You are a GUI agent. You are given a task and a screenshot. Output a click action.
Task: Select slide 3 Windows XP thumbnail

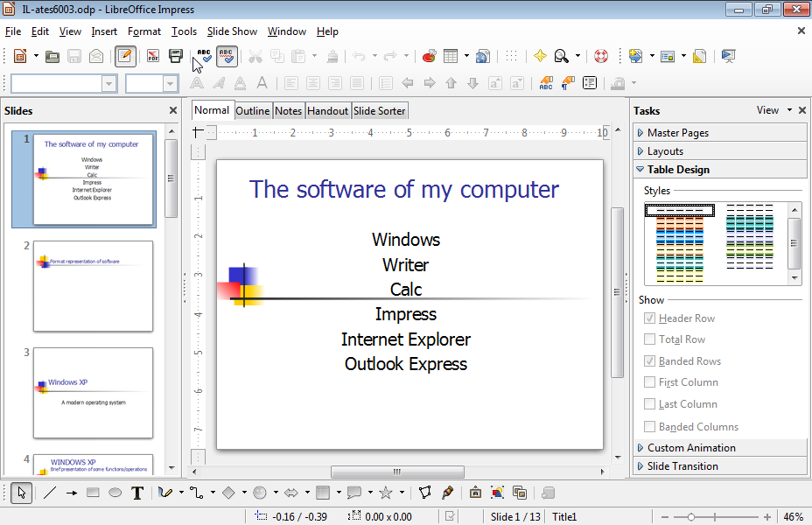coord(94,393)
